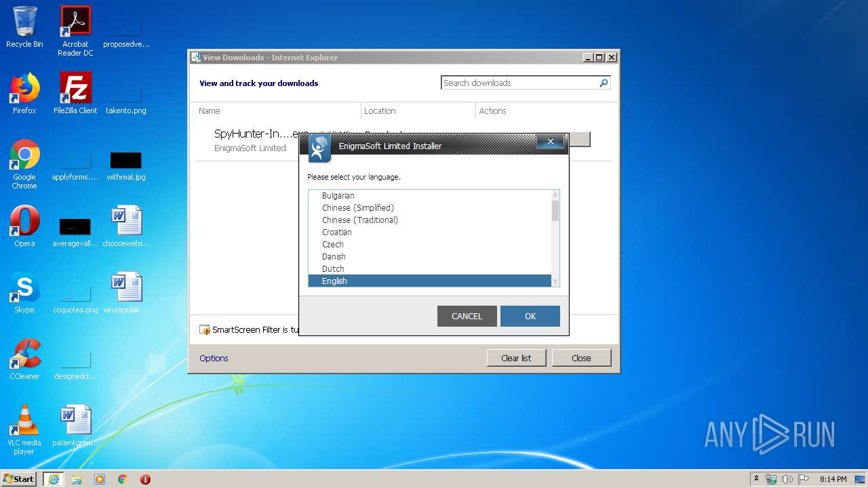Click the network icon in system tray
Viewport: 868px width, 488px height.
(771, 479)
